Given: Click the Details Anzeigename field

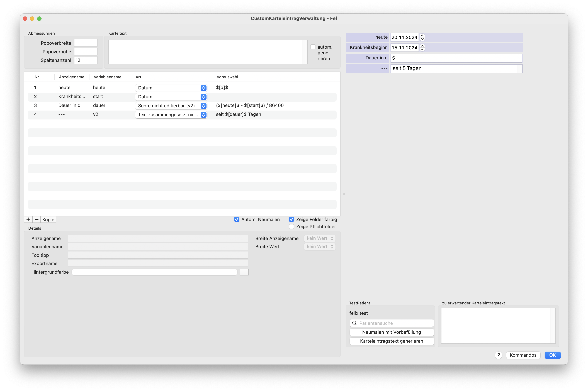Looking at the screenshot, I should 158,238.
